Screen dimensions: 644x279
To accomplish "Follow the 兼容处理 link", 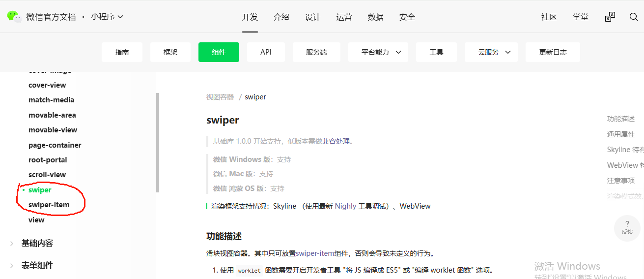I will click(x=336, y=141).
